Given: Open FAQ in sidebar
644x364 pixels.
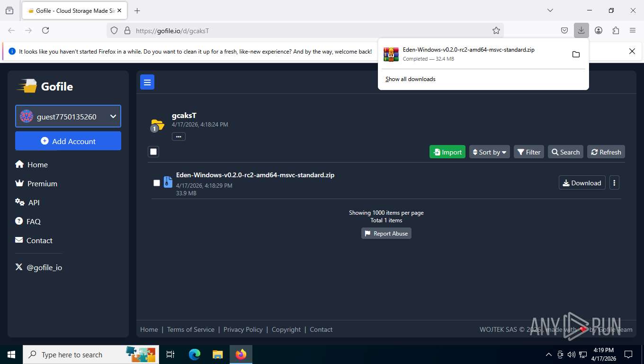Looking at the screenshot, I should [28, 221].
